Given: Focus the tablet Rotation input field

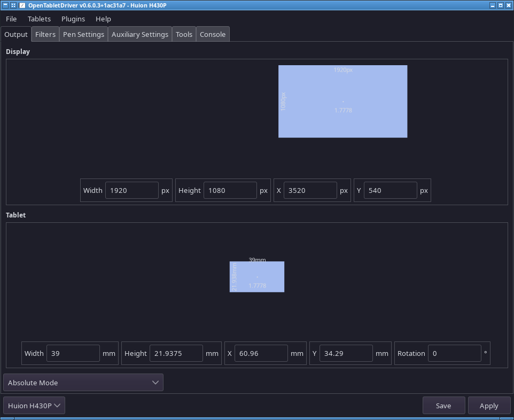Looking at the screenshot, I should click(454, 353).
